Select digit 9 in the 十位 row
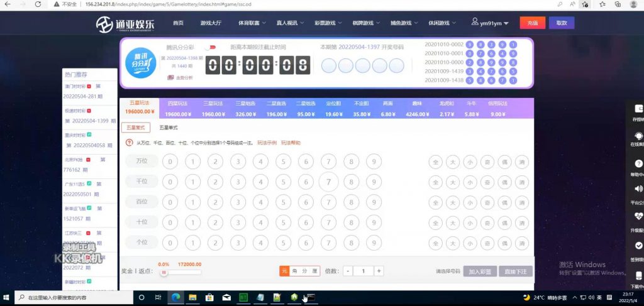The width and height of the screenshot is (644, 306). [374, 222]
